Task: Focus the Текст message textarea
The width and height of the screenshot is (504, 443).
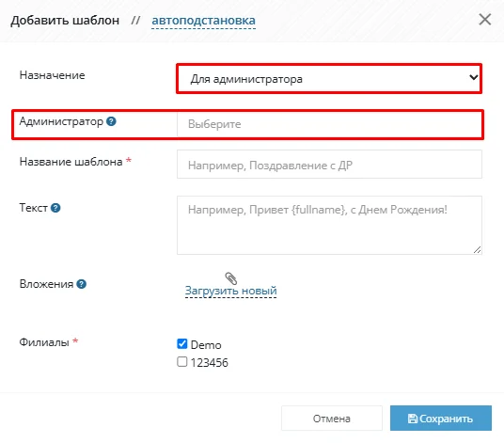Action: click(329, 226)
